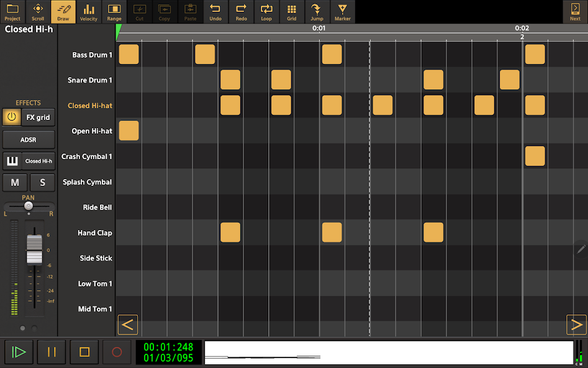Open the ADSR envelope editor
The width and height of the screenshot is (588, 368).
pyautogui.click(x=29, y=139)
